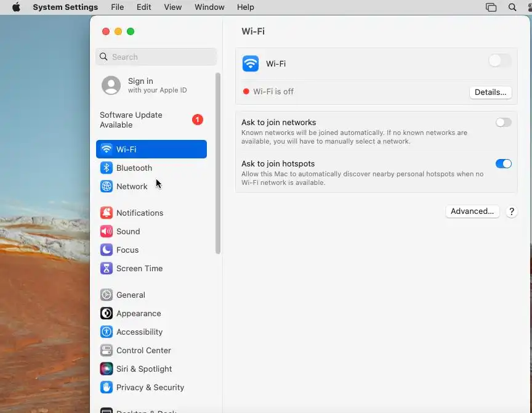
Task: Open the Help menu
Action: (x=245, y=7)
